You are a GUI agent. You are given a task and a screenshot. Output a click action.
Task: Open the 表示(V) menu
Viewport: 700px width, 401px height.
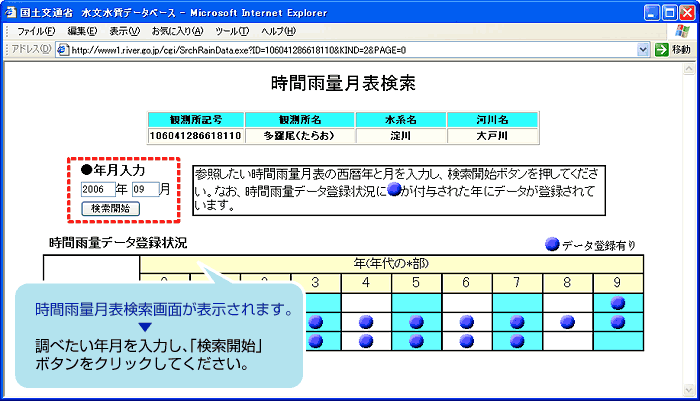(x=125, y=32)
